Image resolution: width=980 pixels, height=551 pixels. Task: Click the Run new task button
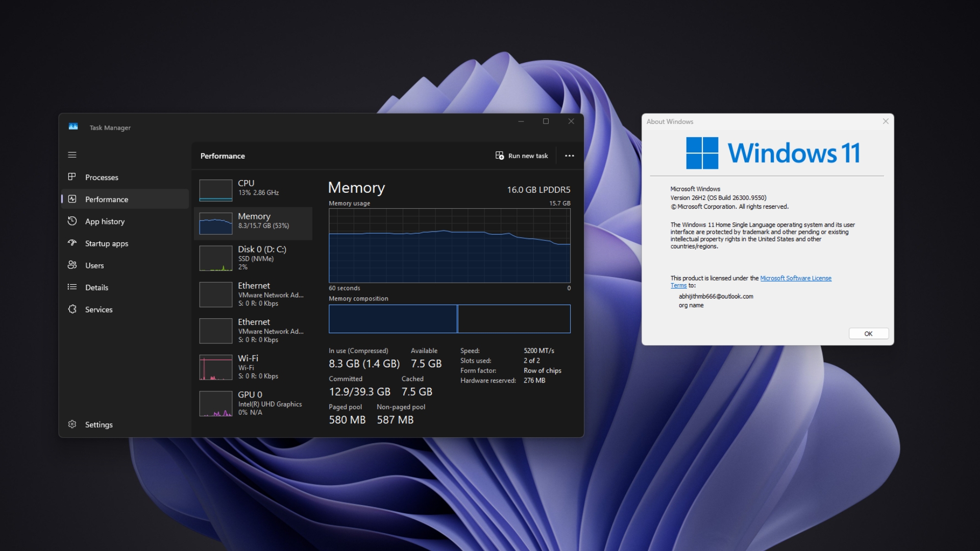(x=522, y=156)
